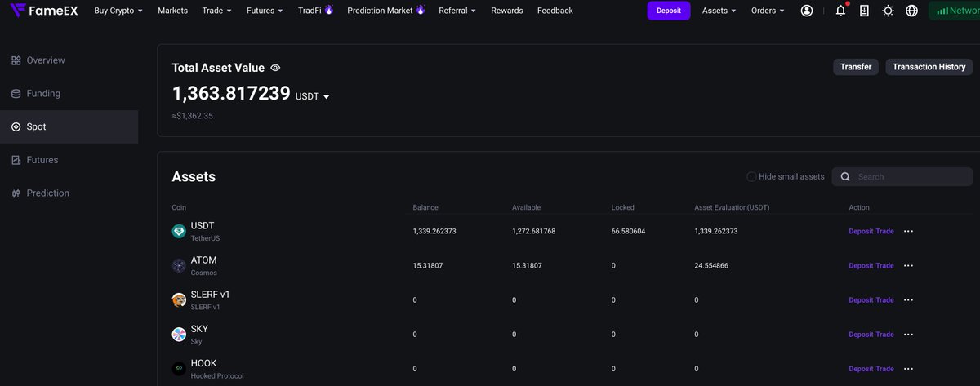The height and width of the screenshot is (386, 980).
Task: Focus the assets Search field
Action: click(x=902, y=176)
